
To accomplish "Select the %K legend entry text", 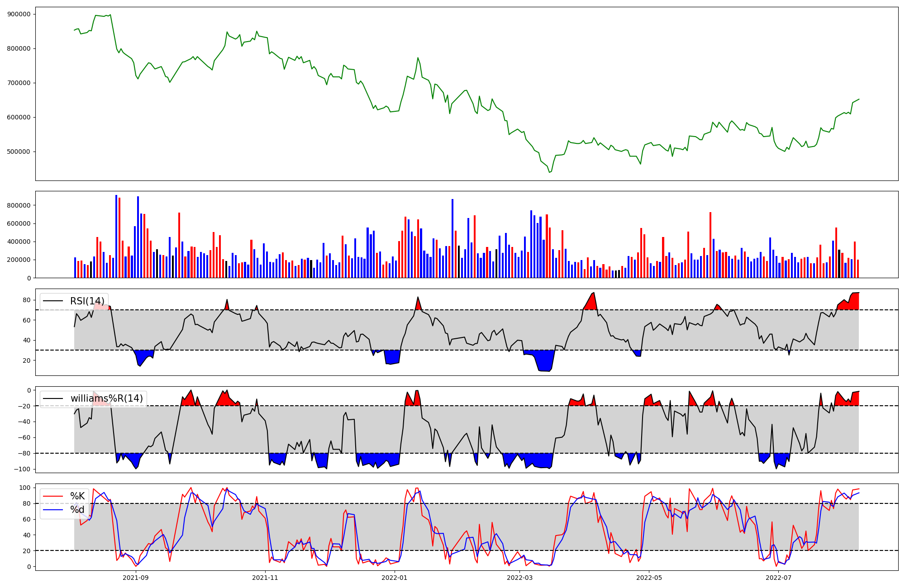I will (77, 496).
